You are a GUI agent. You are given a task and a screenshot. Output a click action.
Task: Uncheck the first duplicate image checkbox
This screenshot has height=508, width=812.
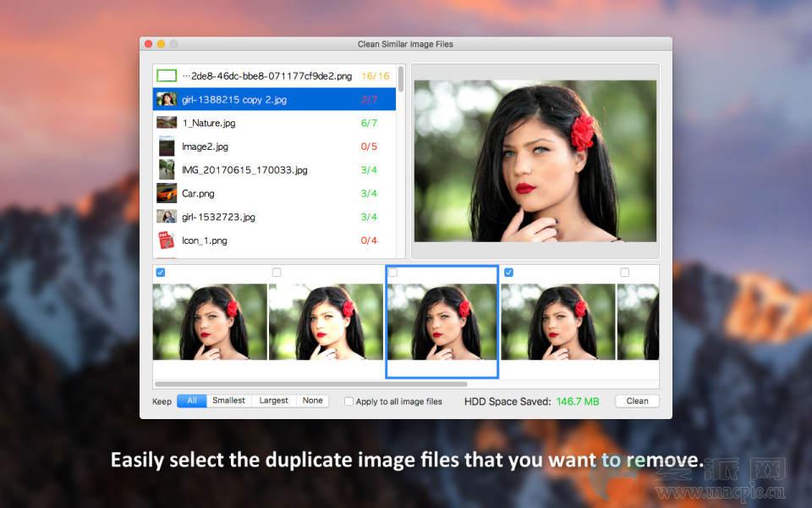point(161,273)
